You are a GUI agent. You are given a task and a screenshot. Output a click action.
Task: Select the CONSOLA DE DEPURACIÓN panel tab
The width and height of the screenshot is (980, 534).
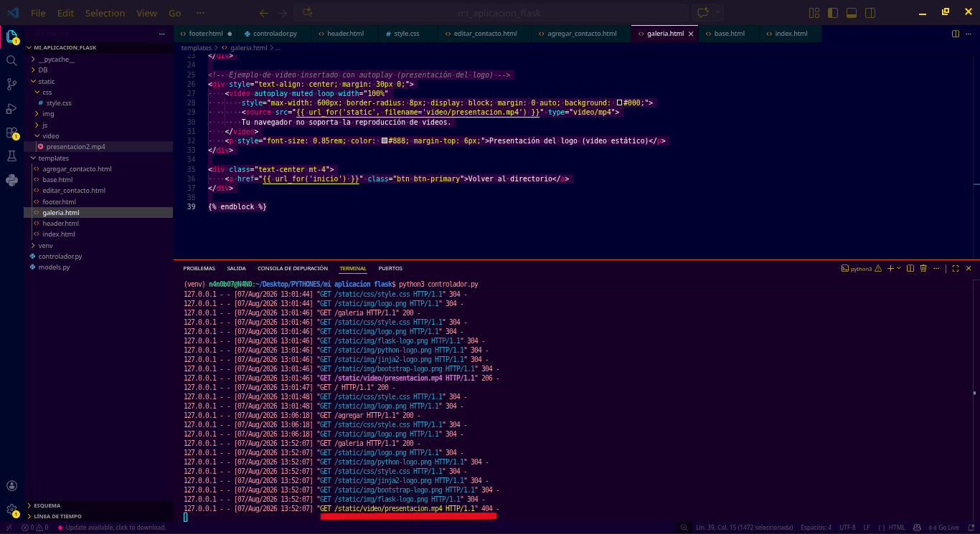[293, 269]
